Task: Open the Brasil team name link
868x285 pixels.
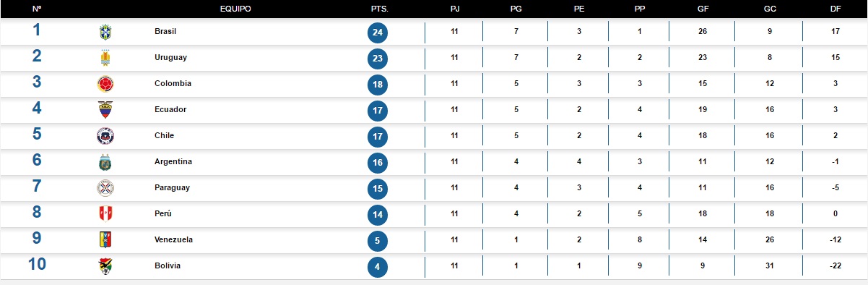Action: [165, 32]
